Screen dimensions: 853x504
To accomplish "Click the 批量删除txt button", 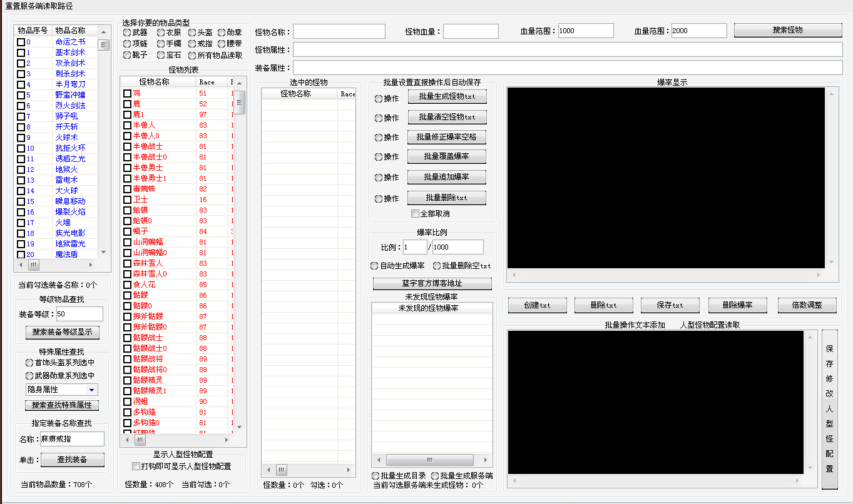I will [447, 198].
